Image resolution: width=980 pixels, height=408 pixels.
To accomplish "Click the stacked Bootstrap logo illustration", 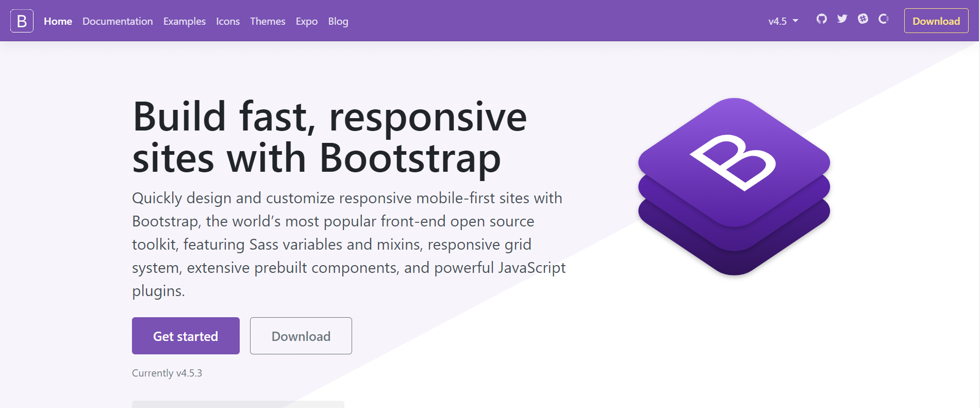I will tap(734, 187).
